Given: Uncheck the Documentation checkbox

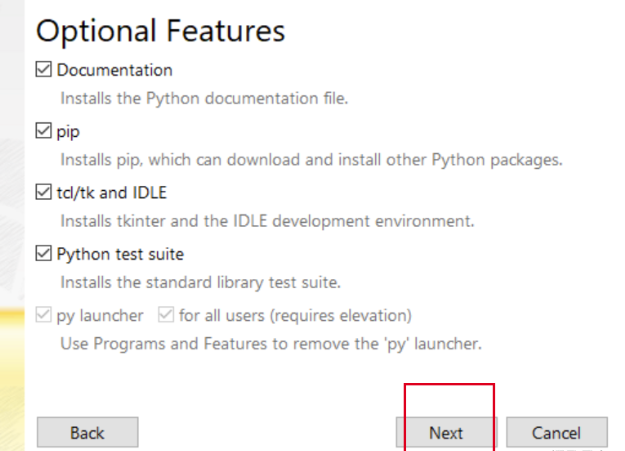Looking at the screenshot, I should (43, 70).
